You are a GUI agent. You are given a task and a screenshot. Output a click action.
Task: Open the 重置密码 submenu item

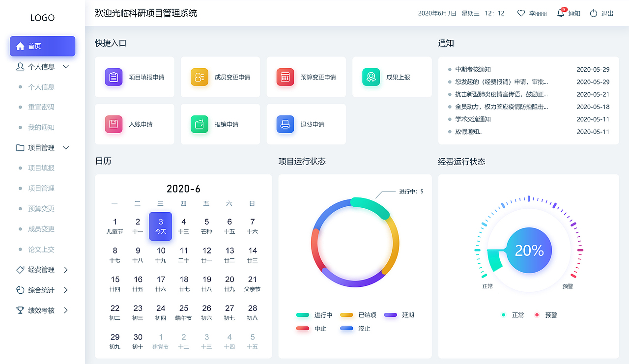point(41,107)
